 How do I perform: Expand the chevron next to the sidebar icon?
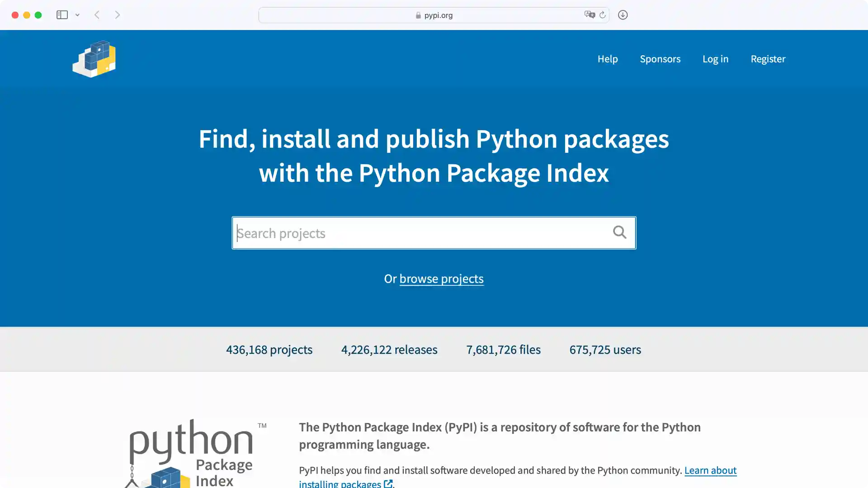[x=77, y=14]
